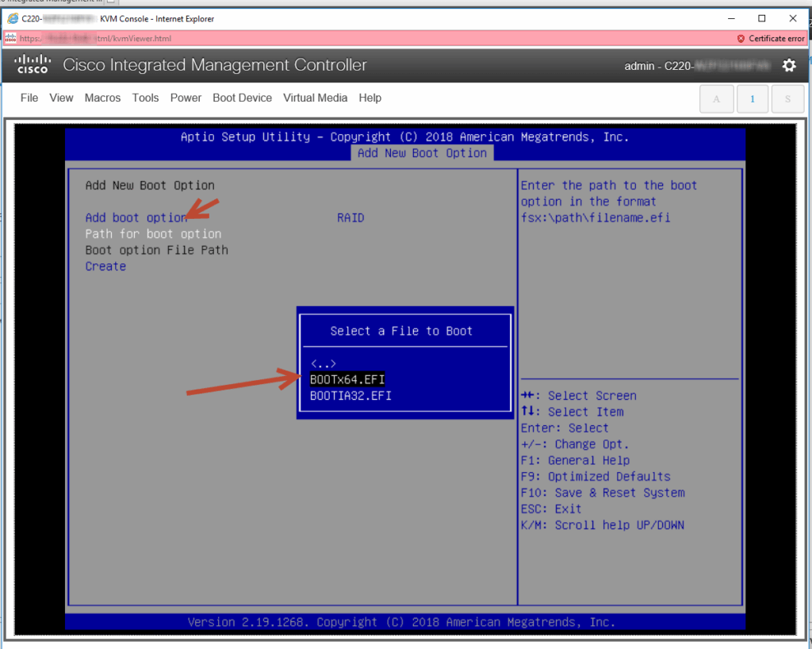Select the <..> parent directory entry
Screen dimensions: 812x649
[x=324, y=363]
